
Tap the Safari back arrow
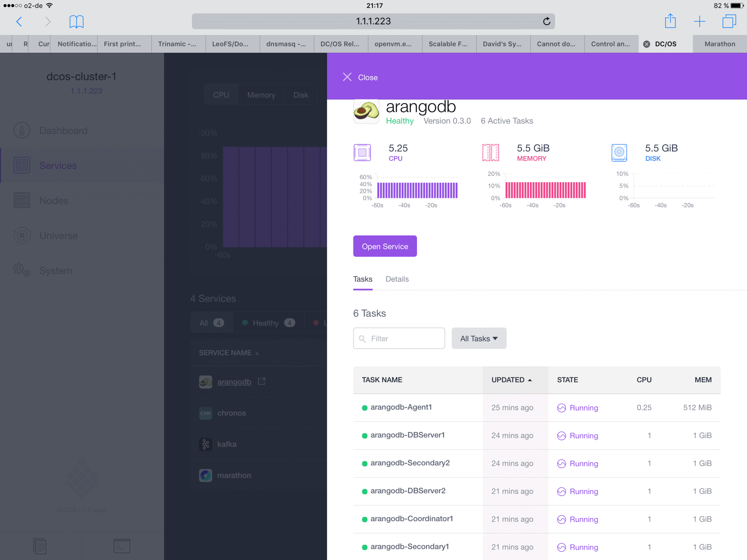(19, 22)
